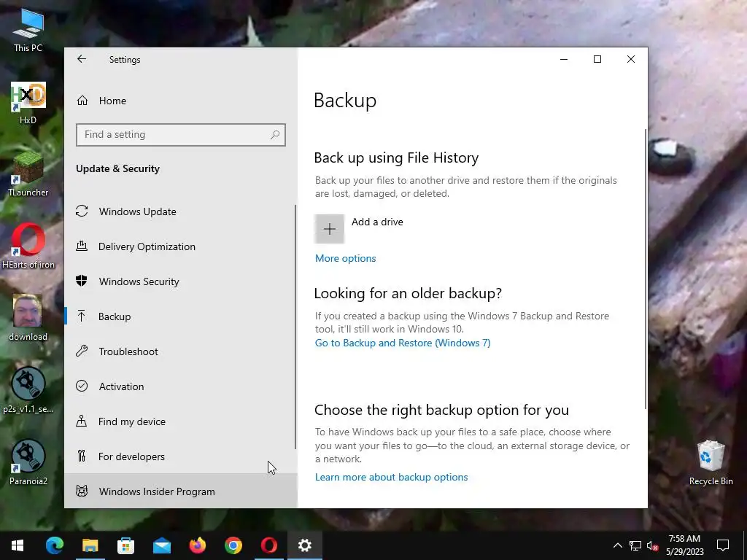This screenshot has height=560, width=747.
Task: Click Settings gear in taskbar
Action: click(304, 545)
